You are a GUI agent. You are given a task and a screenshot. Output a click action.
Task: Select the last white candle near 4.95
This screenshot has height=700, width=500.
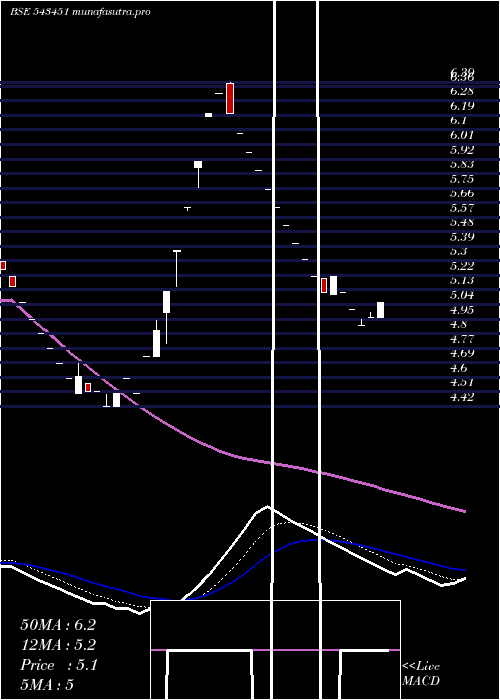pyautogui.click(x=380, y=310)
